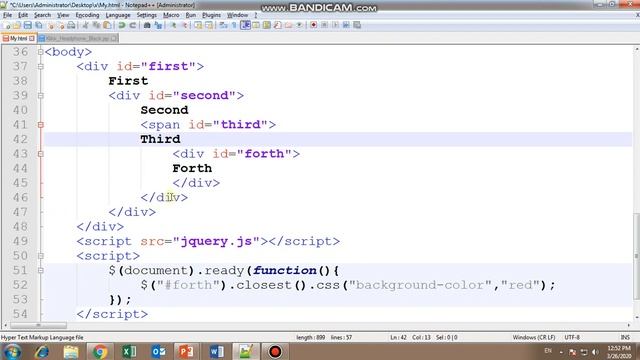Image resolution: width=640 pixels, height=360 pixels.
Task: Click line number 42 in margin
Action: point(20,139)
